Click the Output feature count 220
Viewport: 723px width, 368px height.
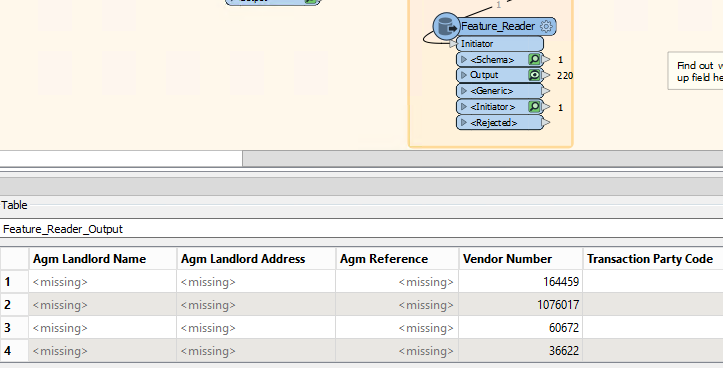pos(565,76)
